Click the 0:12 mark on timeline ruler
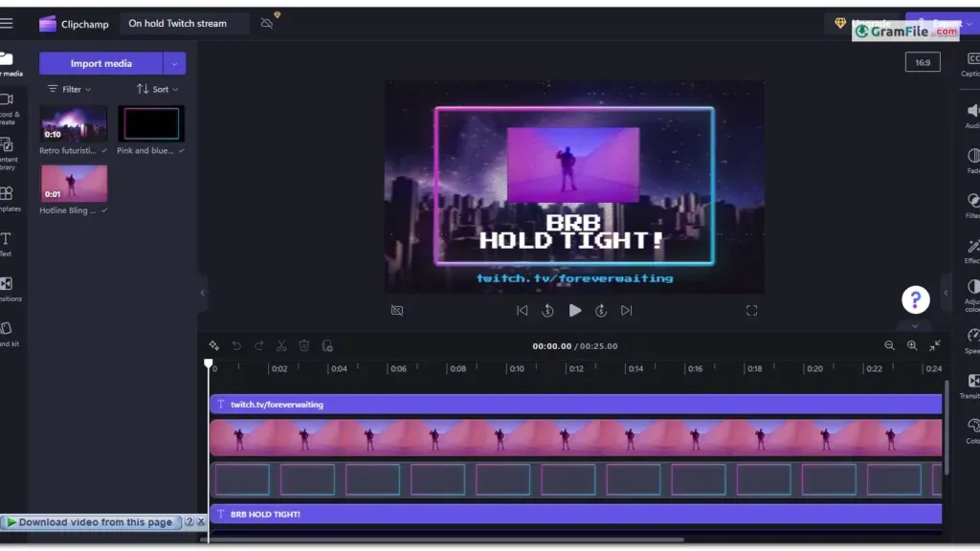The image size is (980, 551). [575, 368]
